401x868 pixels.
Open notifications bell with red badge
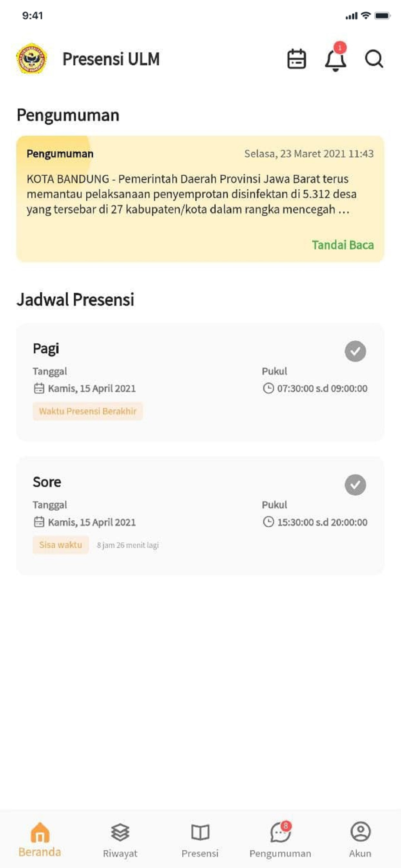coord(335,59)
